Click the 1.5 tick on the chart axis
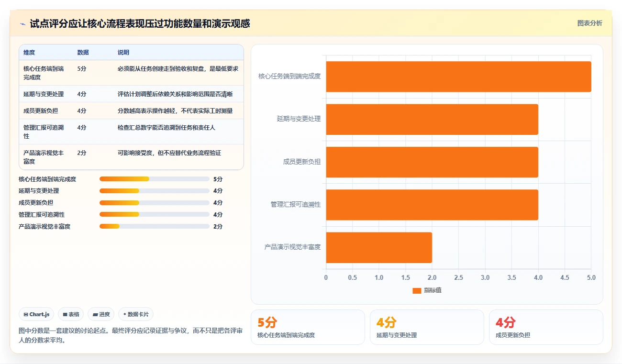 coord(405,277)
